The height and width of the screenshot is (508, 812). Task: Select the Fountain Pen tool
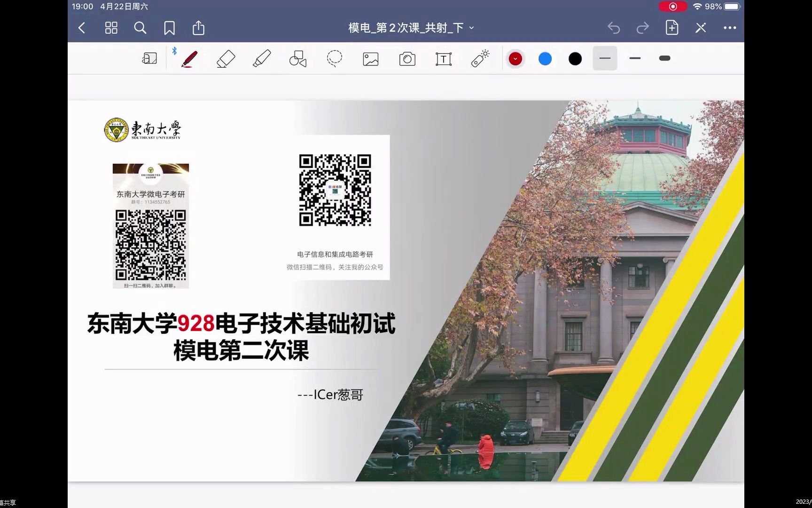click(x=188, y=58)
